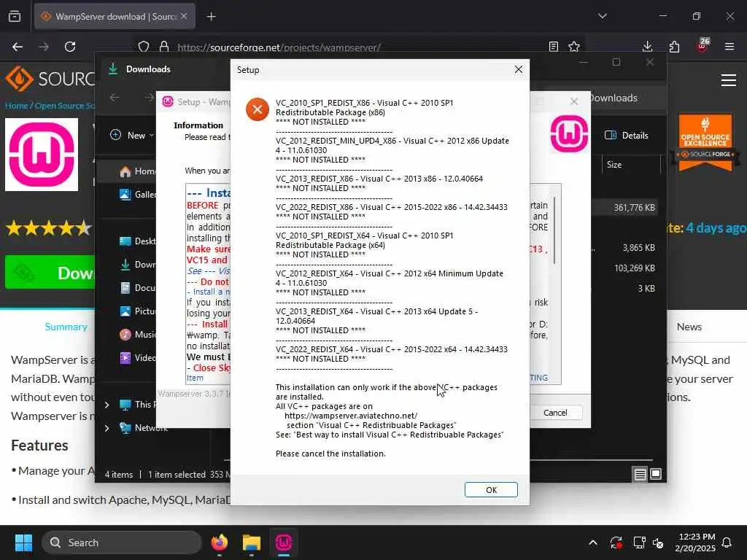The height and width of the screenshot is (560, 747).
Task: Open SourceForge site hamburger menu
Action: click(729, 80)
